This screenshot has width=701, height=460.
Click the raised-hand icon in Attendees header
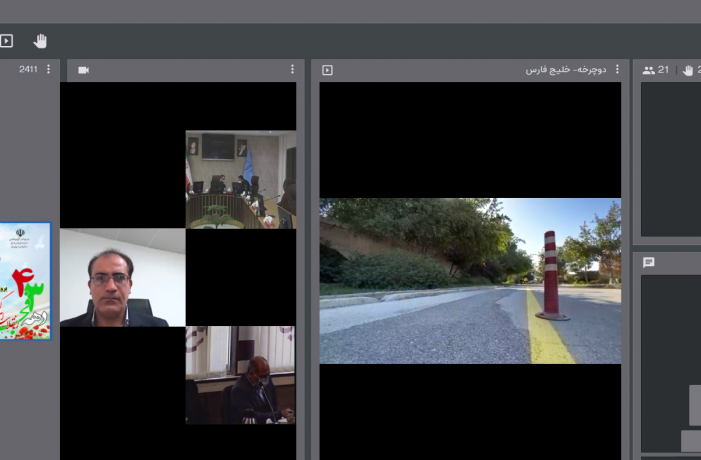(688, 70)
